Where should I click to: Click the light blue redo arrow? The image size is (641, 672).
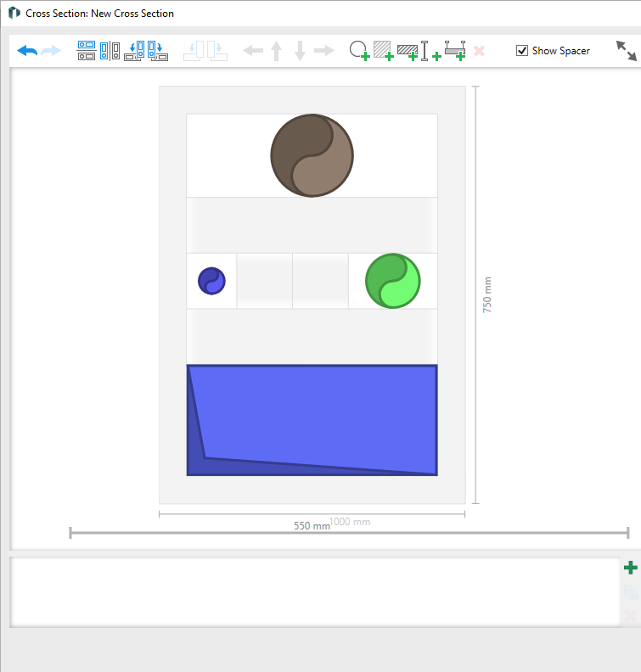point(51,51)
